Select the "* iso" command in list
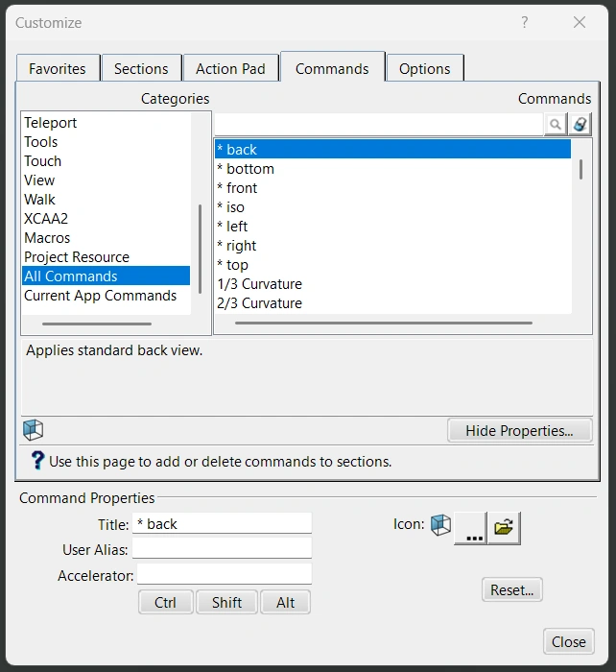The width and height of the screenshot is (616, 672). [231, 207]
